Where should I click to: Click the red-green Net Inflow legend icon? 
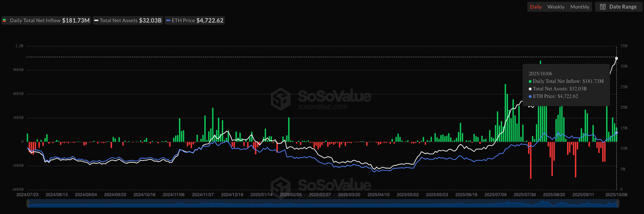tap(5, 21)
